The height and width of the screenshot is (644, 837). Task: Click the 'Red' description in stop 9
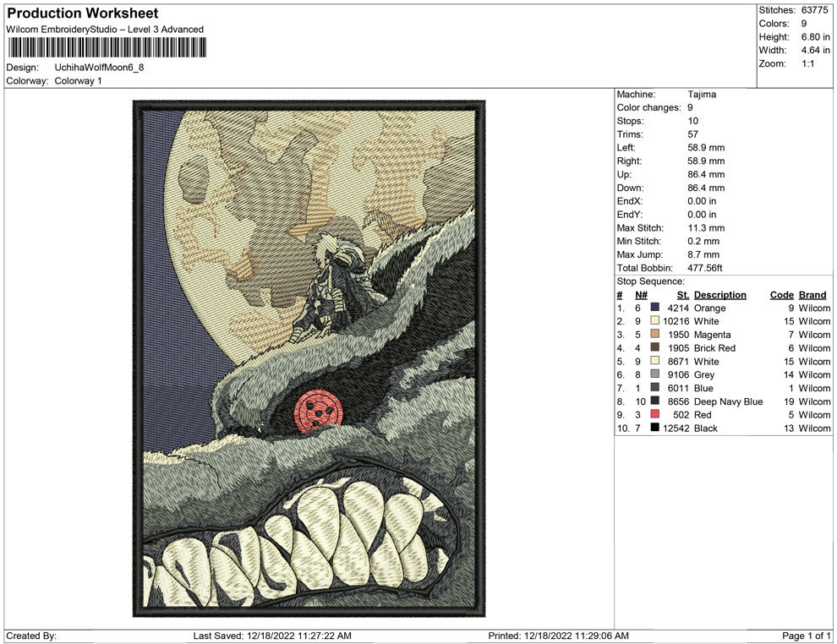coord(703,415)
